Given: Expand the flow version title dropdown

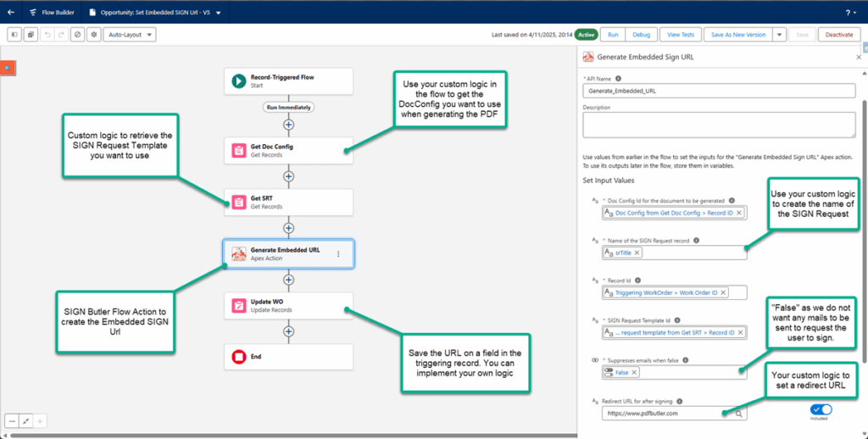Looking at the screenshot, I should coord(219,13).
